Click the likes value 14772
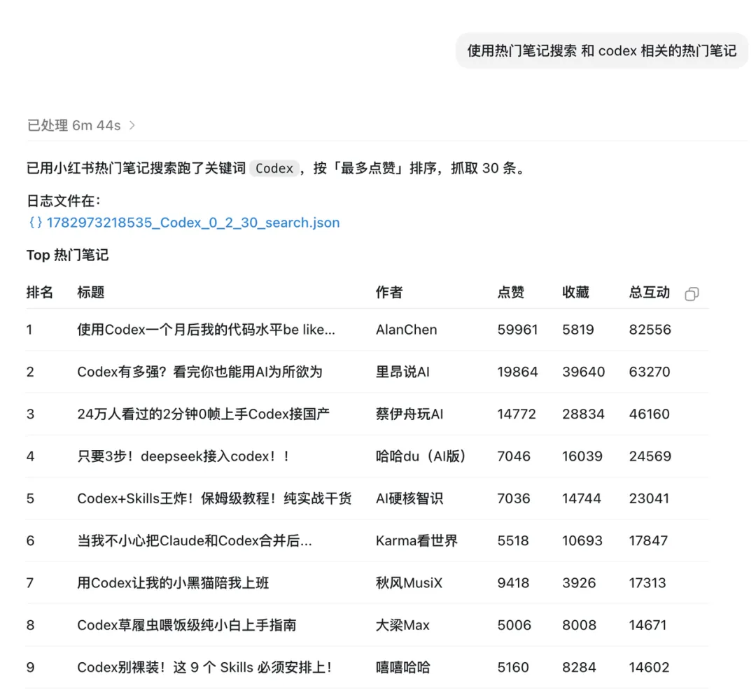This screenshot has height=700, width=756. [x=517, y=414]
